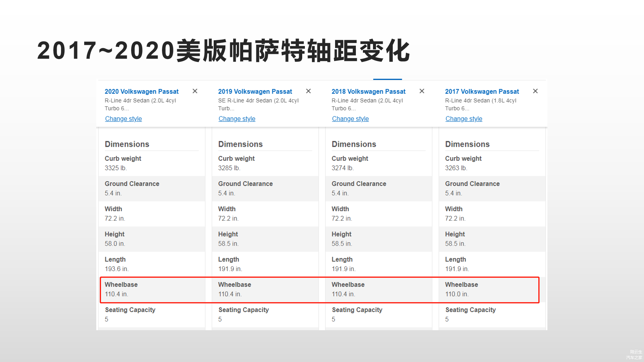This screenshot has height=362, width=644.
Task: Remove the 2017 Volkswagen Passat column
Action: (x=535, y=91)
